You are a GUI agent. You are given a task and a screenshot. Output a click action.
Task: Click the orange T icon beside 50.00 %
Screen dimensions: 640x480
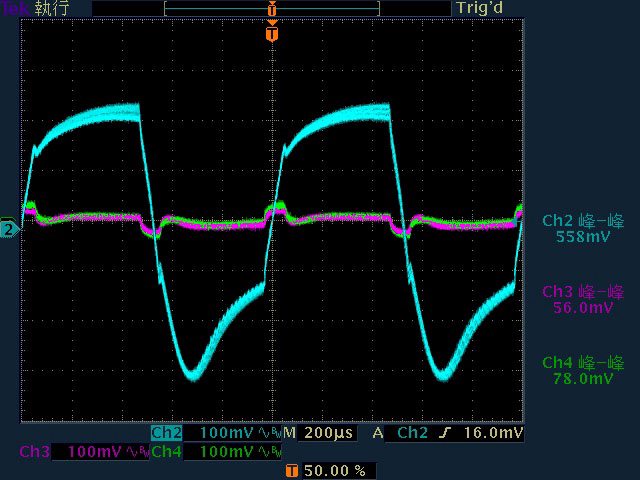click(291, 470)
